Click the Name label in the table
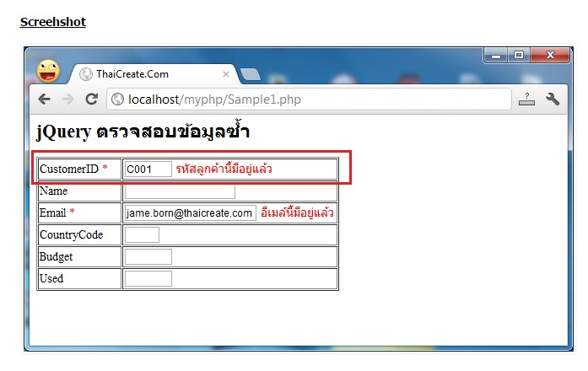Viewport: 588px width, 371px height. pos(54,191)
